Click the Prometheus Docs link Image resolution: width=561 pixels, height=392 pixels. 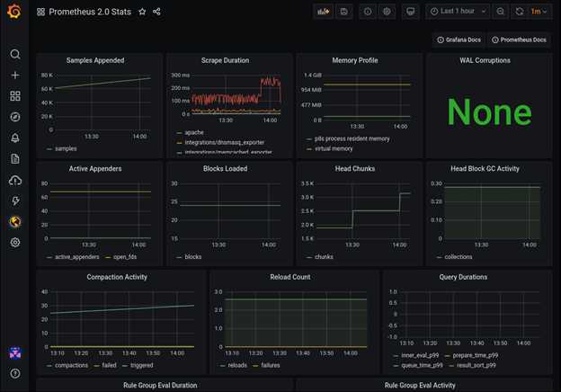(520, 40)
